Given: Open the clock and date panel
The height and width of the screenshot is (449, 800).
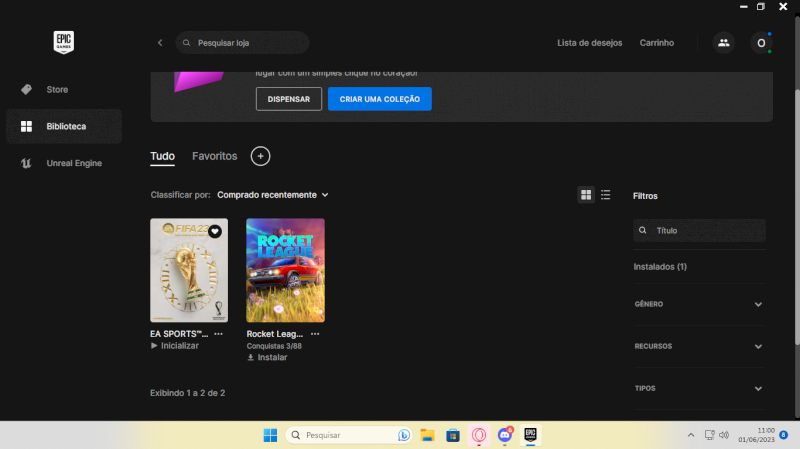Looking at the screenshot, I should [756, 435].
